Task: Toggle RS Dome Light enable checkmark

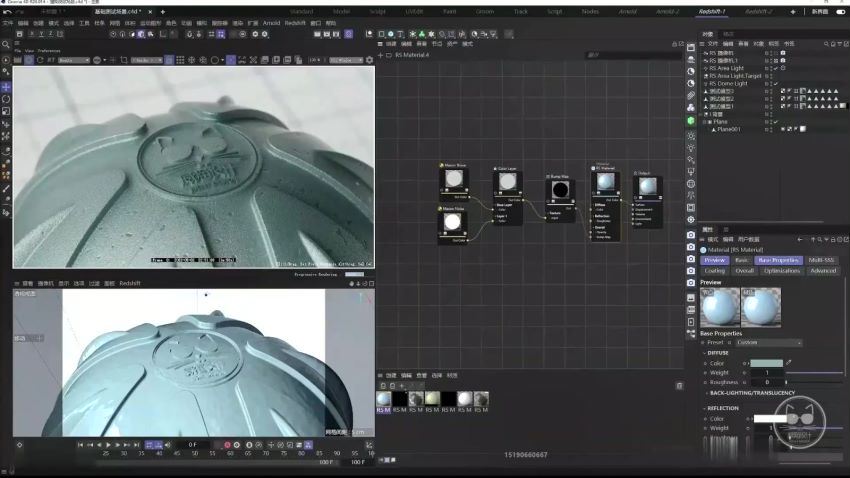Action: 776,83
